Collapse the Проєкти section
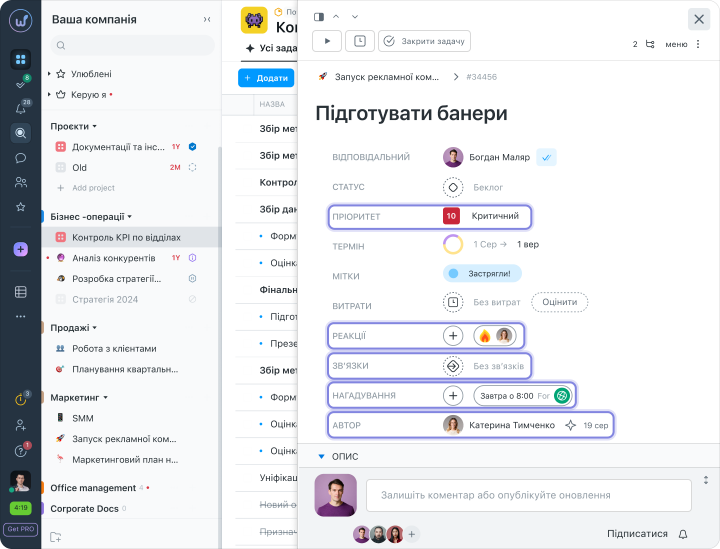 coord(94,127)
